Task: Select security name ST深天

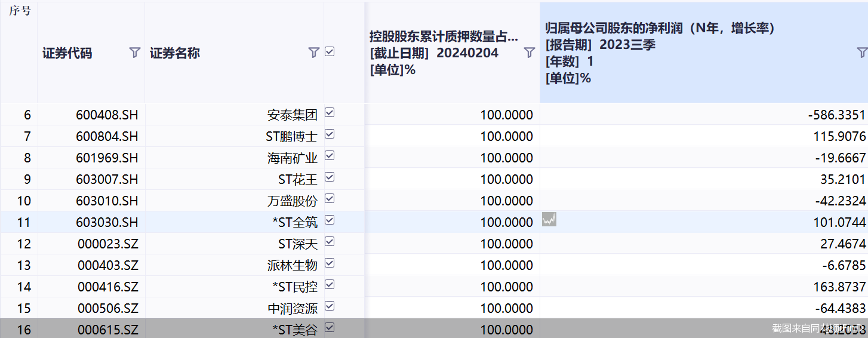Action: pos(298,244)
